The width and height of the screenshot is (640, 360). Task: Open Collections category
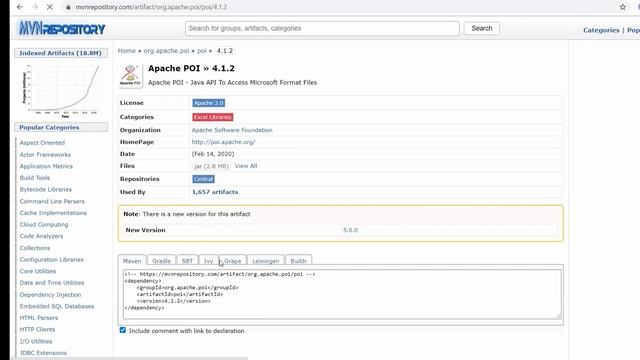(35, 248)
